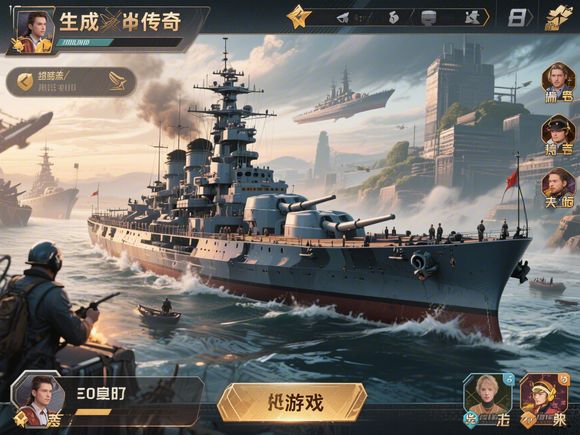The image size is (580, 435).
Task: Open the gold arrow emblem in top-right corner
Action: pos(559,17)
